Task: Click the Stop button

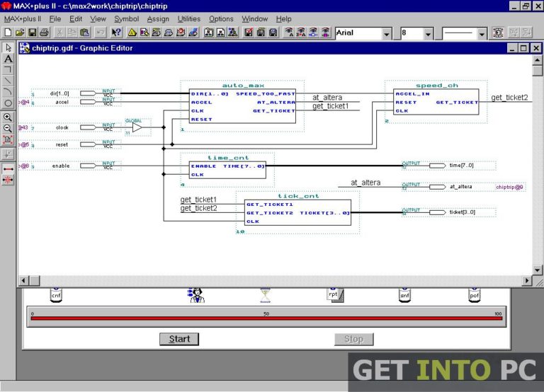Action: (354, 339)
